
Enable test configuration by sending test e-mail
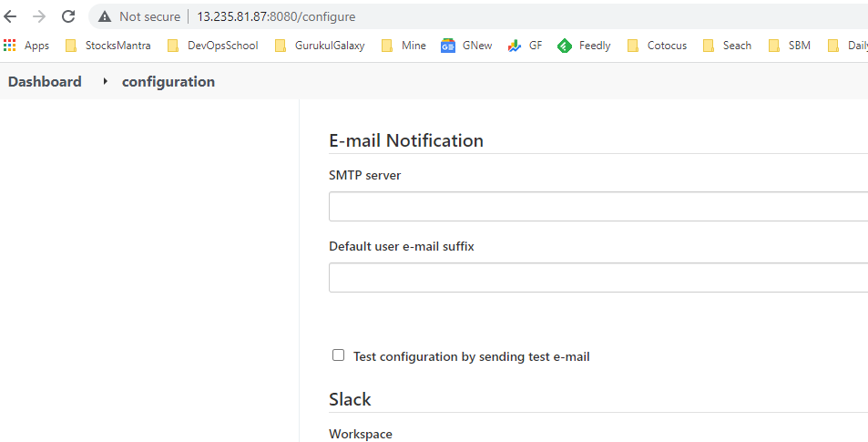tap(339, 355)
